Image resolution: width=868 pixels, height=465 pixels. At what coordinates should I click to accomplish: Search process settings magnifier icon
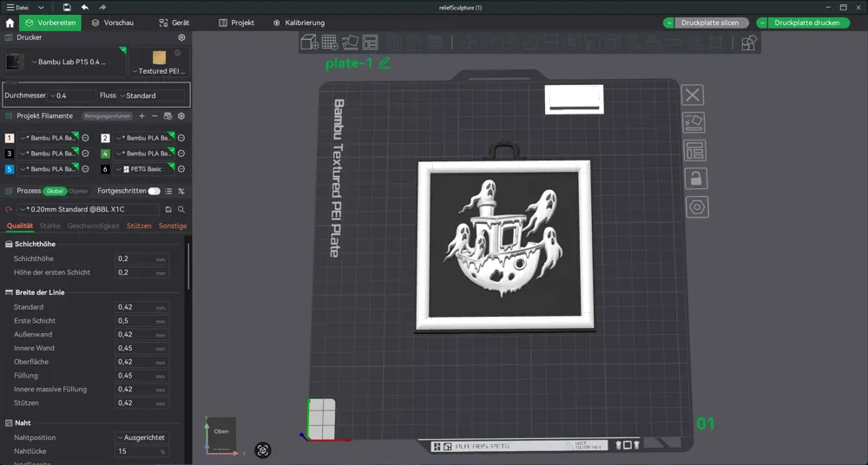click(x=181, y=210)
